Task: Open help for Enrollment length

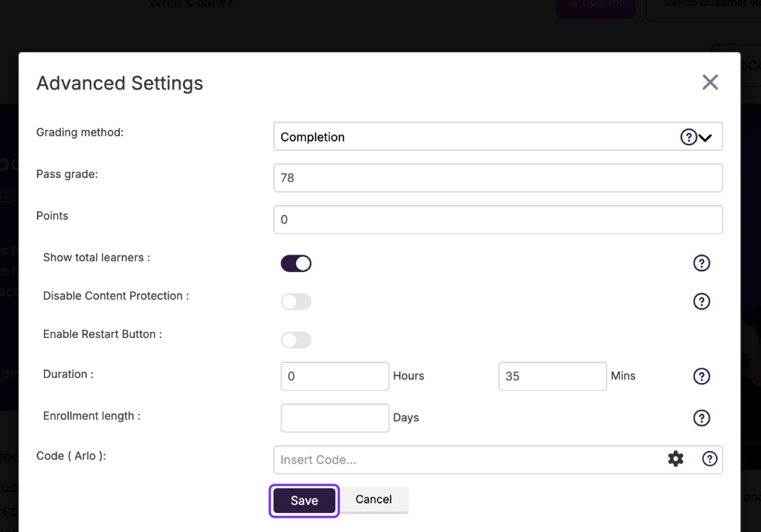Action: pyautogui.click(x=701, y=418)
